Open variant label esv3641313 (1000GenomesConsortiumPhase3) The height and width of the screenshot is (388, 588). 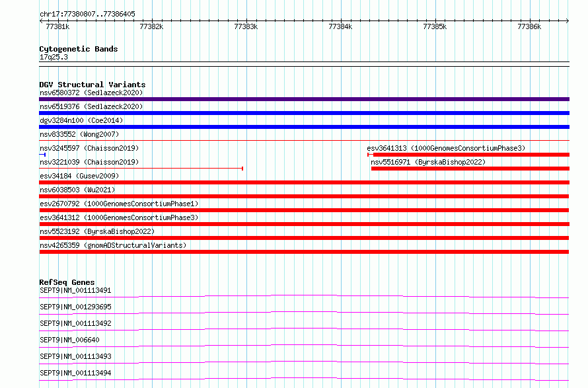tap(446, 148)
